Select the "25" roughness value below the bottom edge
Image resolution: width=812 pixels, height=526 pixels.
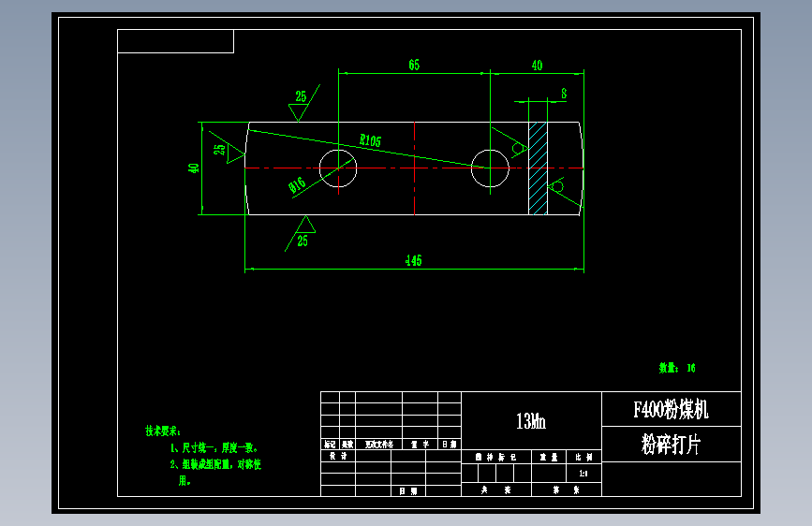[303, 241]
